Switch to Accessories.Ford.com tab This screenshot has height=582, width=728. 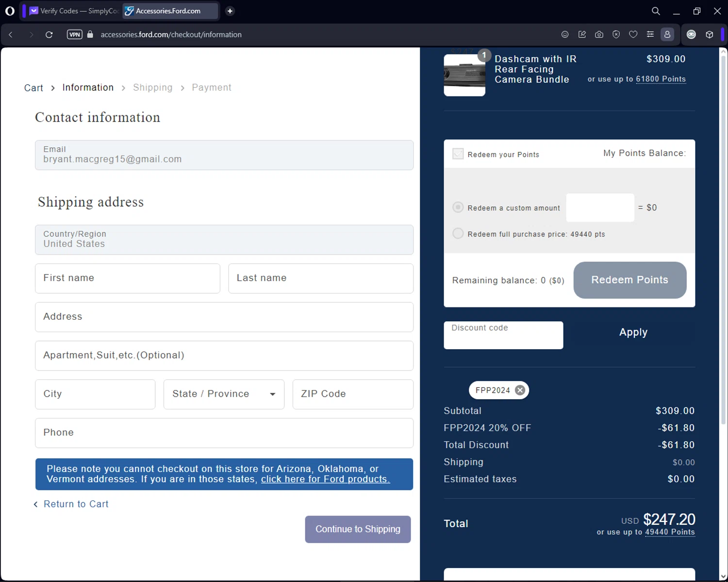coord(170,11)
